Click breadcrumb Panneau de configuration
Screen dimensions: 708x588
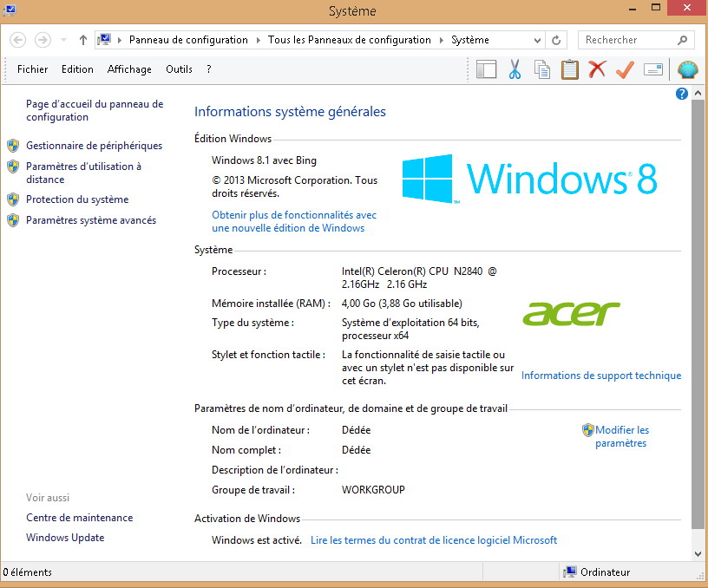coord(188,40)
